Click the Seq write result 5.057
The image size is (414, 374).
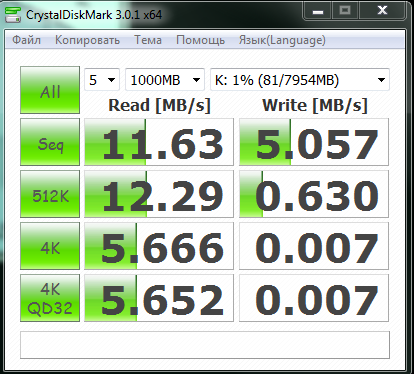tap(314, 142)
